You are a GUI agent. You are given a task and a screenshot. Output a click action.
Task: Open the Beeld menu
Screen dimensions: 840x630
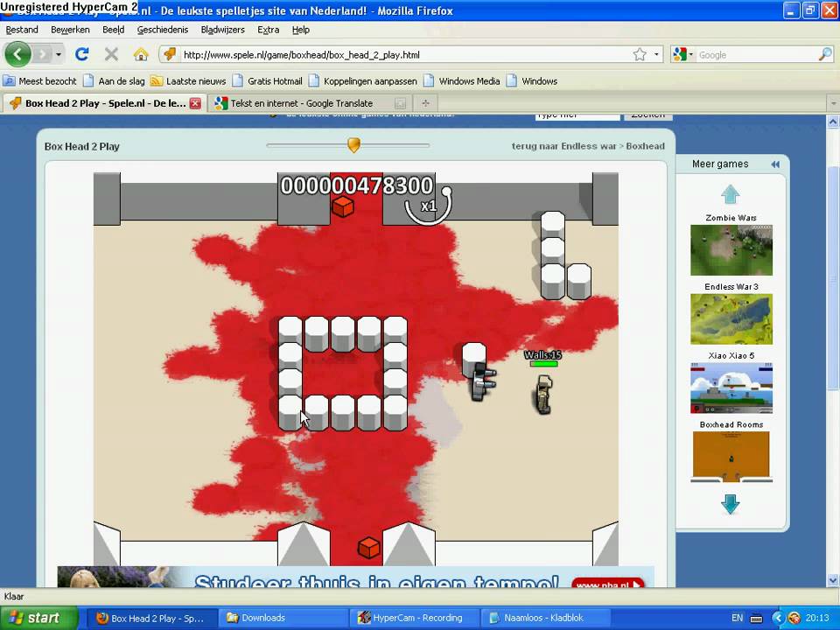coord(114,30)
